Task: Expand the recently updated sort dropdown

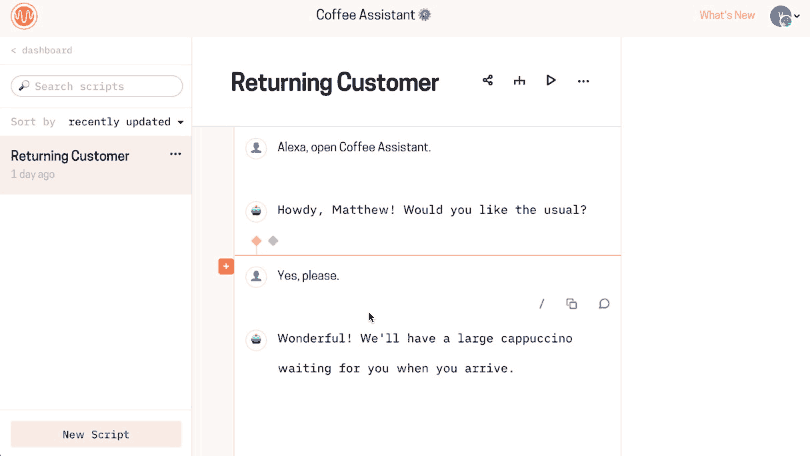Action: [126, 122]
